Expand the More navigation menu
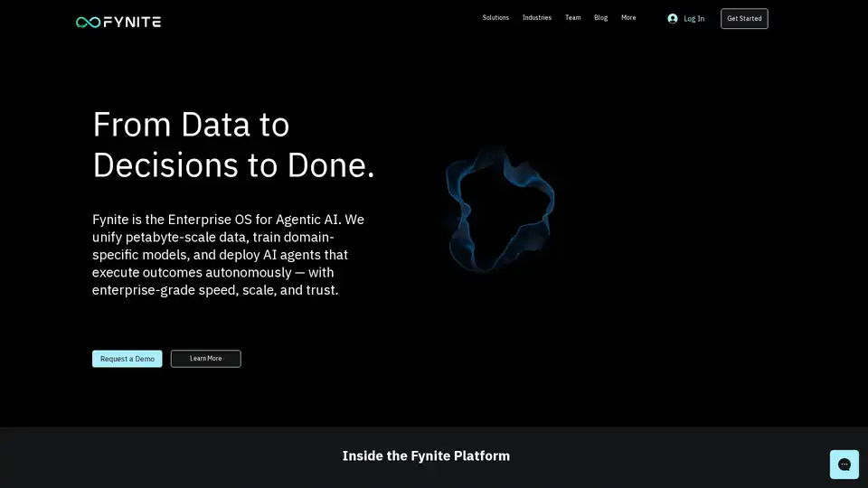The width and height of the screenshot is (868, 488). click(x=628, y=18)
